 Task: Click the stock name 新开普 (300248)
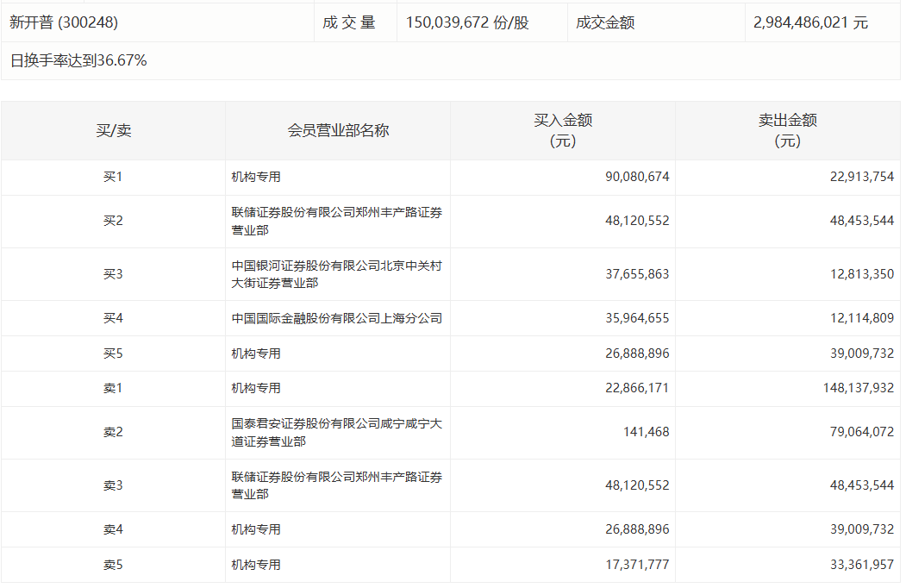(x=64, y=22)
